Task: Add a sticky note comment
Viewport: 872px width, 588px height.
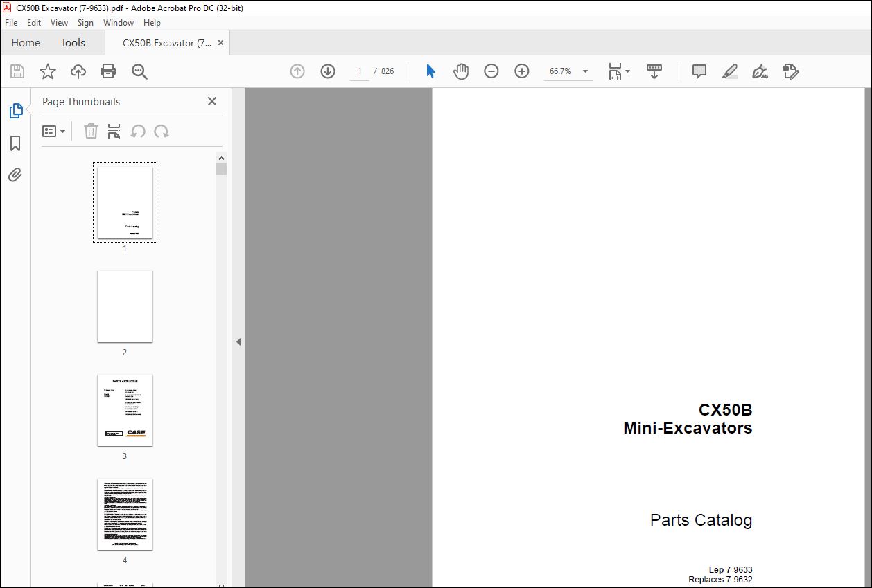Action: pyautogui.click(x=699, y=71)
